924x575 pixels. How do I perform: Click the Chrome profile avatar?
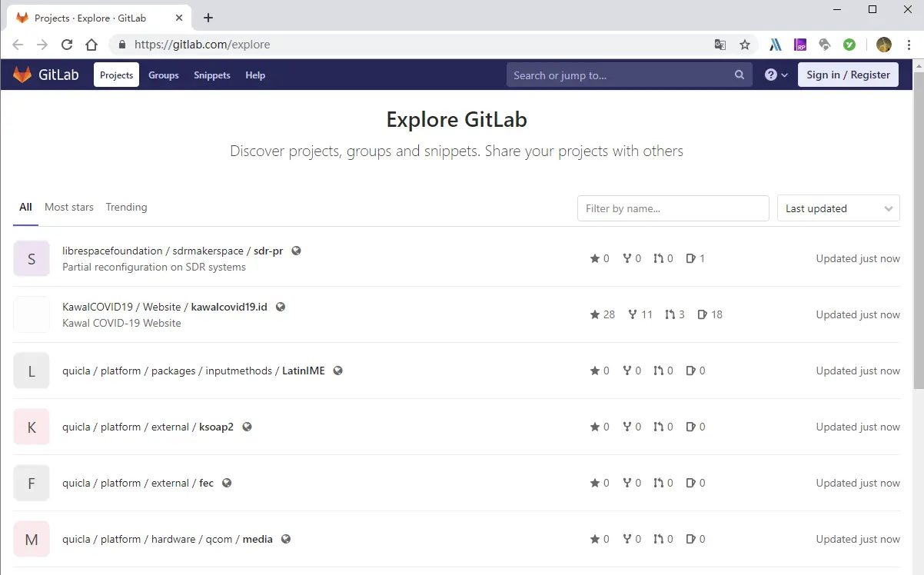point(884,45)
